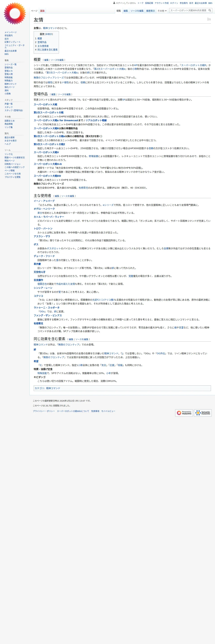Open モバイルビュー footer link

[x=108, y=411]
